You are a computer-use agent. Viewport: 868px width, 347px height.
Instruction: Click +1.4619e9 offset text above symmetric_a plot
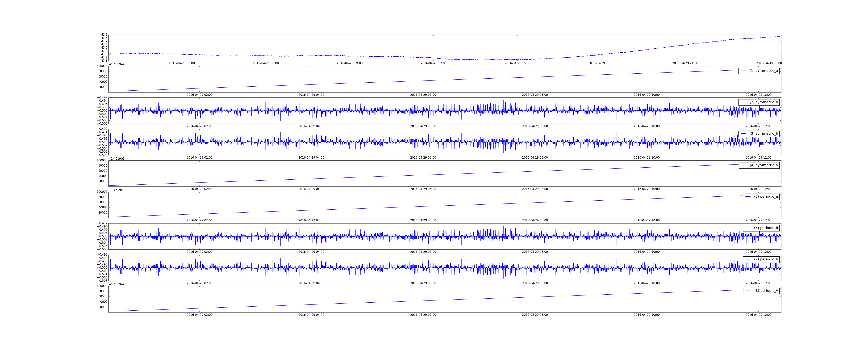point(117,64)
